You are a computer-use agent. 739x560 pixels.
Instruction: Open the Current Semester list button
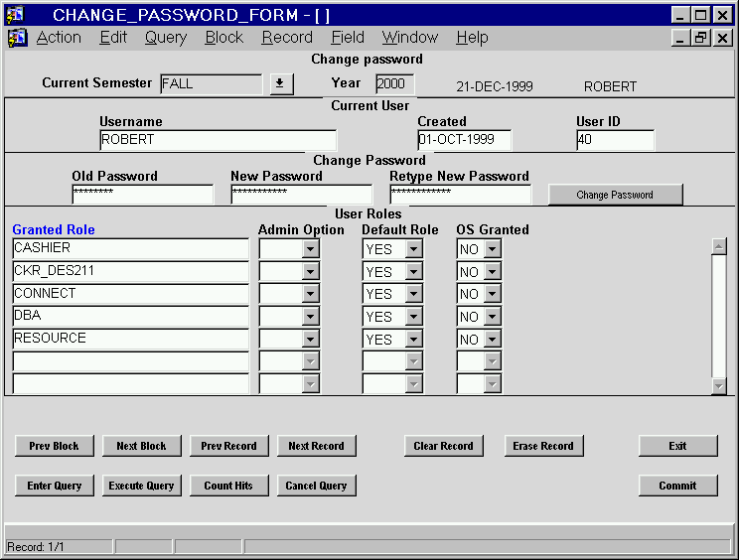(x=281, y=84)
